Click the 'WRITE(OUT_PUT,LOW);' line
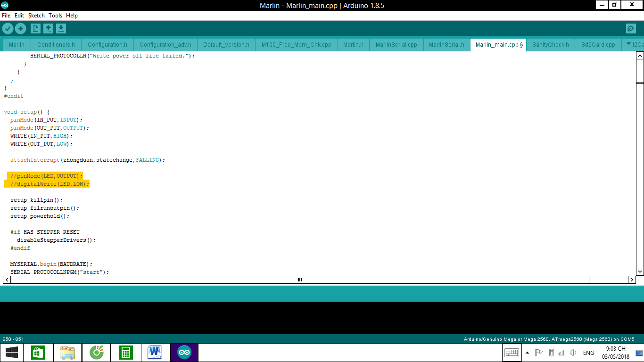This screenshot has height=362, width=644. click(x=41, y=144)
